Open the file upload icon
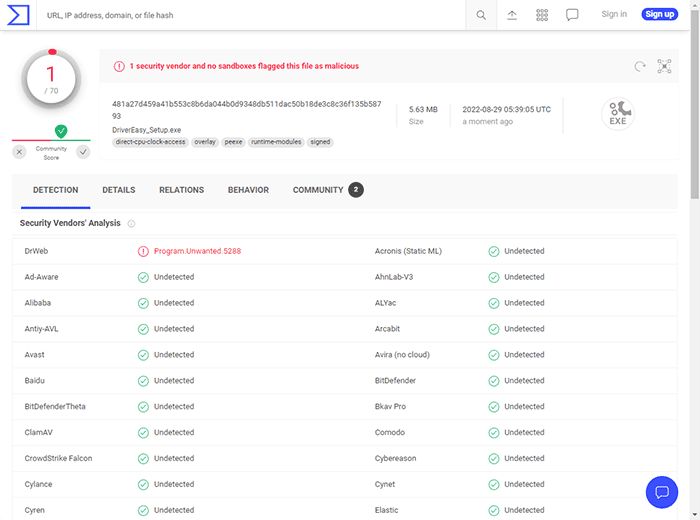This screenshot has height=520, width=700. [512, 15]
